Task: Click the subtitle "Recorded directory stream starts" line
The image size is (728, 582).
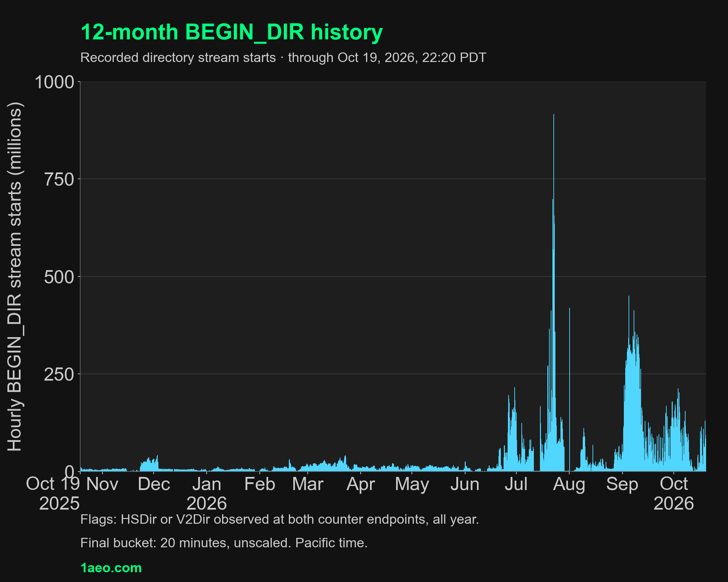Action: pos(283,58)
